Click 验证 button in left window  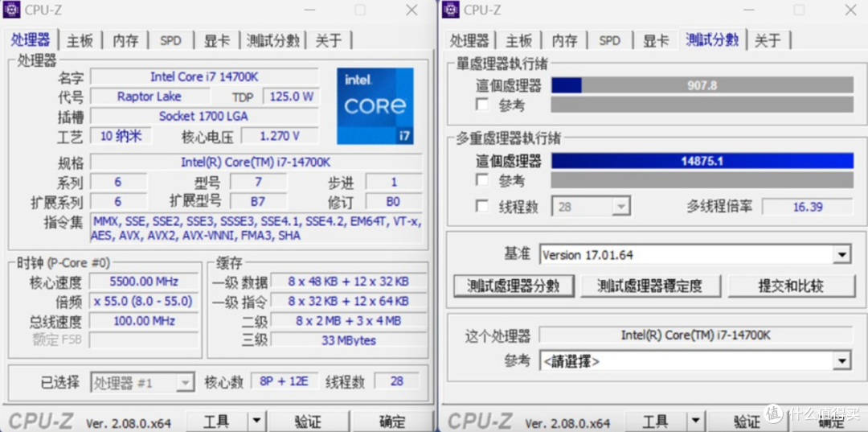pos(307,422)
